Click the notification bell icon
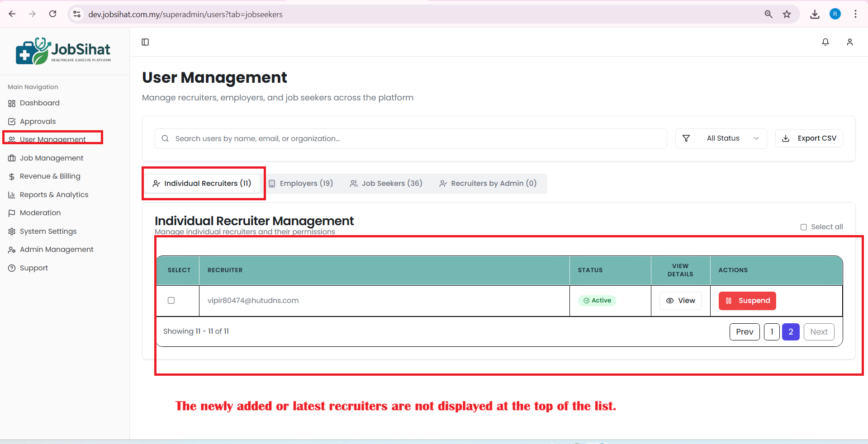The width and height of the screenshot is (868, 444). coord(825,42)
